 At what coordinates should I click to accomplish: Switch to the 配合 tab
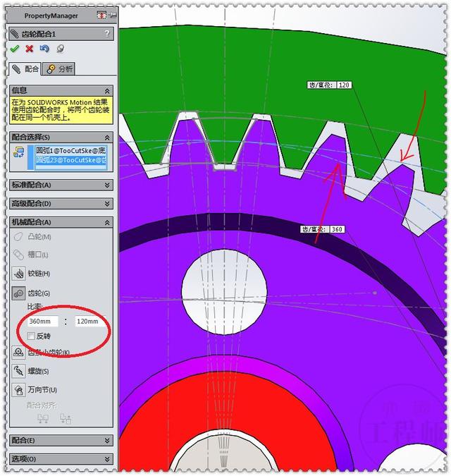point(25,69)
